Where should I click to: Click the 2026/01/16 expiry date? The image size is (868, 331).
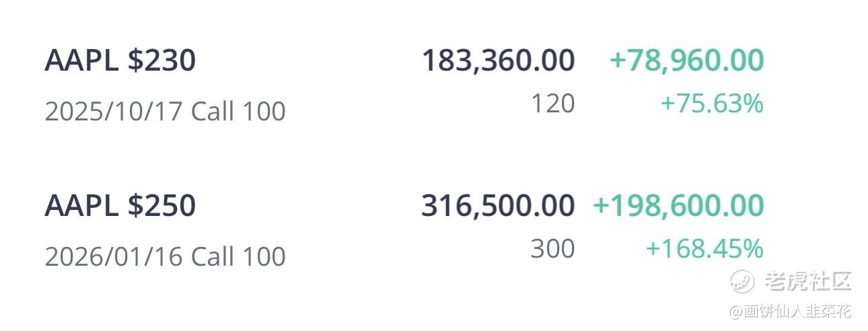[x=114, y=256]
